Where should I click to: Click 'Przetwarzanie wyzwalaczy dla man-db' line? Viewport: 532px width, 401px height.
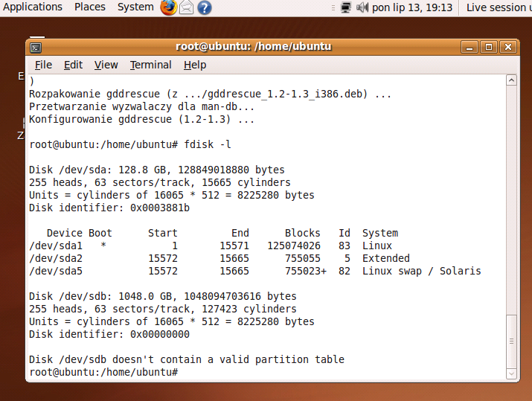tap(142, 106)
